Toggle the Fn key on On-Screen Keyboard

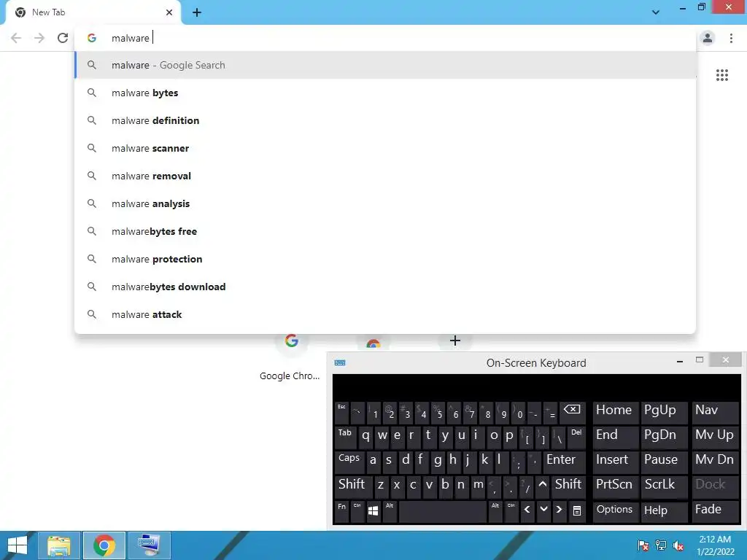342,511
